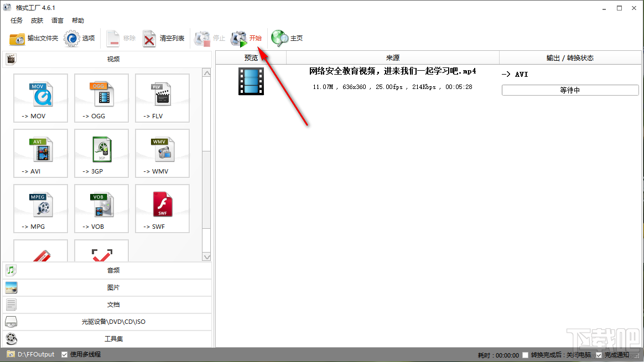Click the format list scroll-down arrow

(x=206, y=257)
